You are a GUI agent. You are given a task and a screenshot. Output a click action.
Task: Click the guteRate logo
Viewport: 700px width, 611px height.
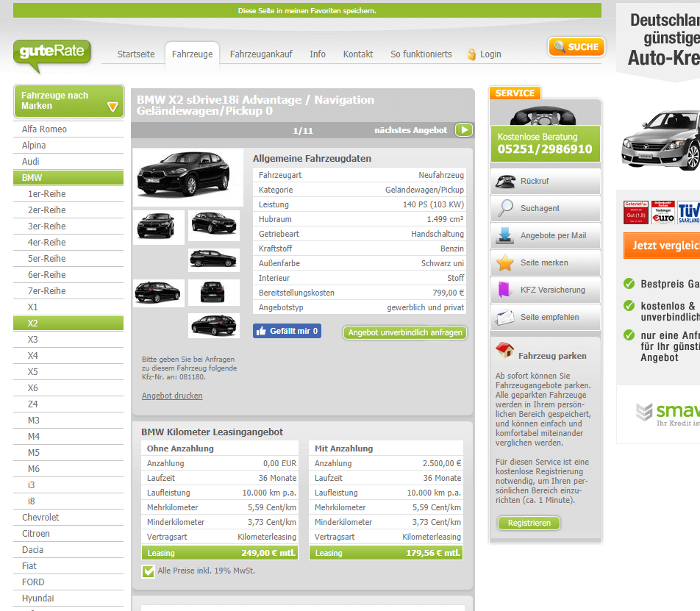52,55
